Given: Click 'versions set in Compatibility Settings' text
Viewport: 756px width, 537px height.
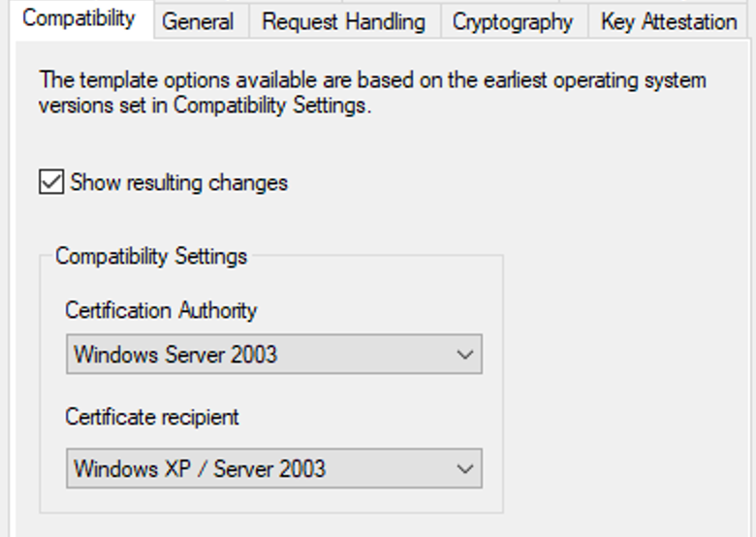Looking at the screenshot, I should (x=204, y=106).
